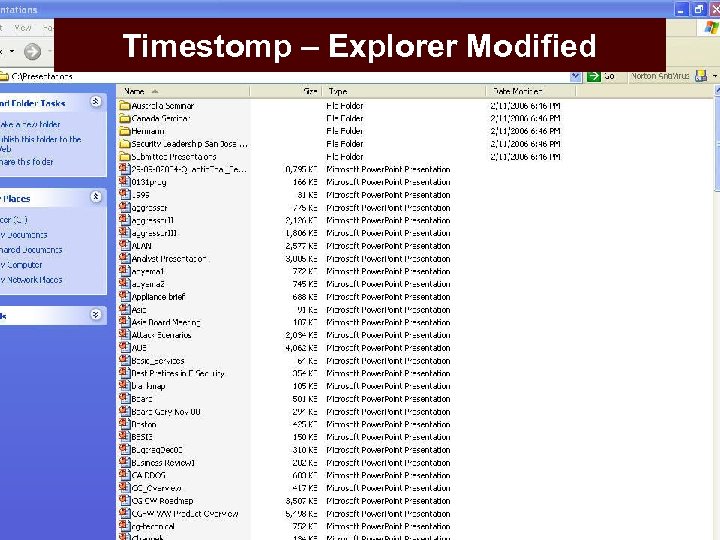This screenshot has height=540, width=720.
Task: Select the Submitted Presentations folder icon
Action: pos(124,157)
